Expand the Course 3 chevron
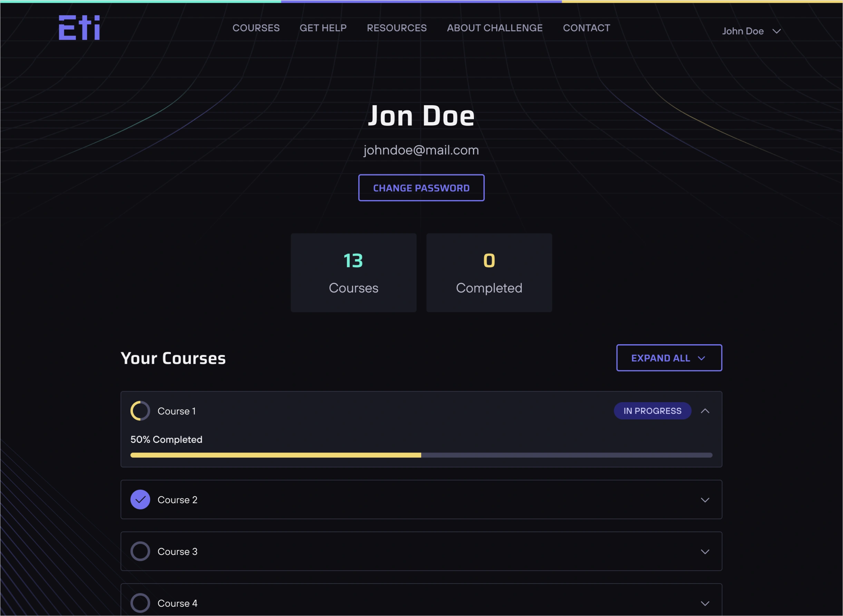Screen dimensions: 843x616 pyautogui.click(x=705, y=552)
